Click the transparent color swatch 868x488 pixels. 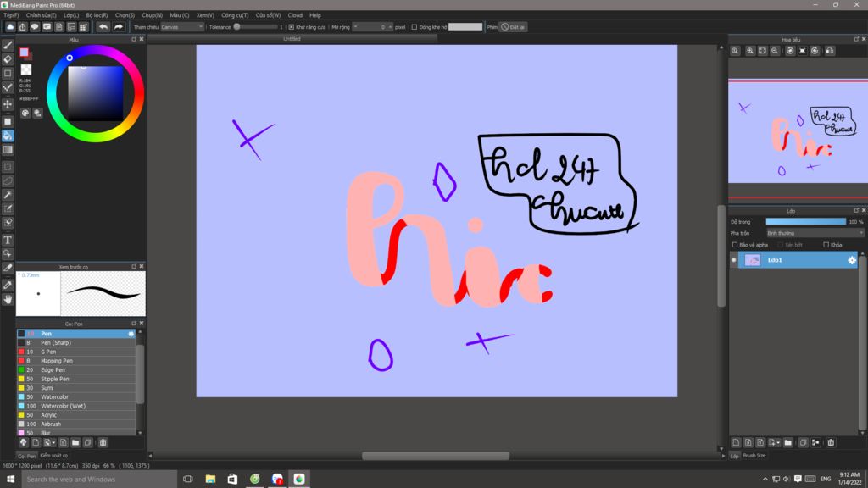(26, 69)
